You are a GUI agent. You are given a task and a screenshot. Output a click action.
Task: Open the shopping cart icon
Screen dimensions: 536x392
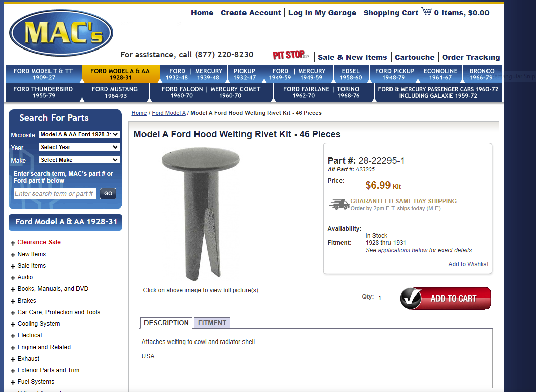coord(426,11)
